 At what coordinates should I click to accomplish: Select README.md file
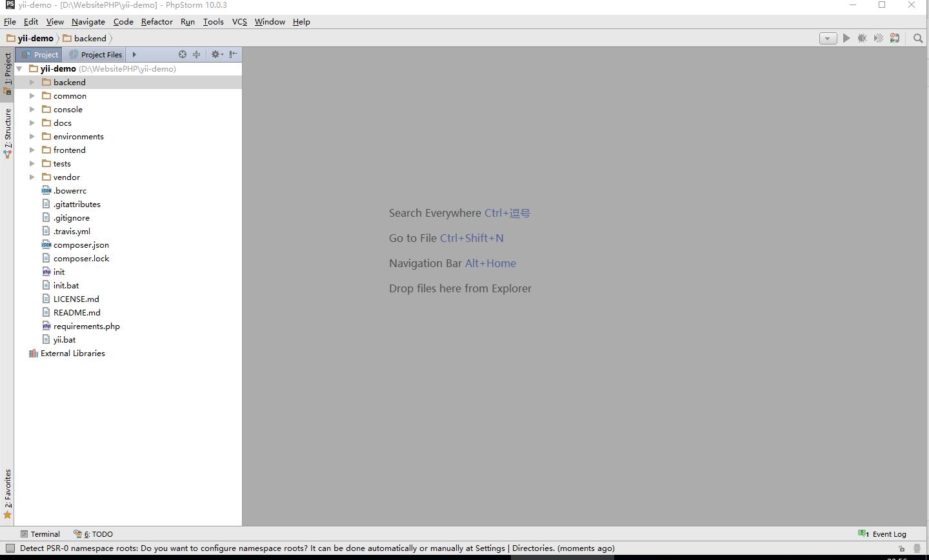tap(77, 312)
